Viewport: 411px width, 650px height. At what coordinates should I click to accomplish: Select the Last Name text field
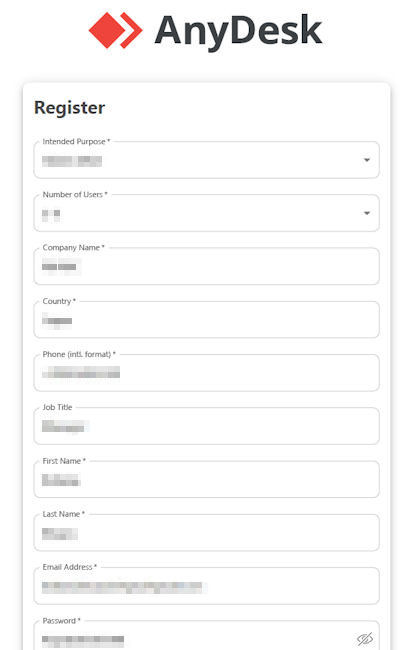(x=206, y=533)
